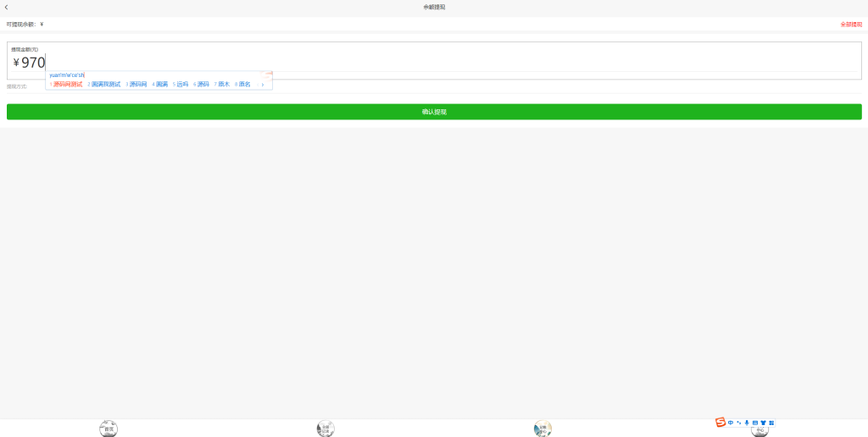Toggle the 中 Chinese/English input mode

click(x=731, y=422)
